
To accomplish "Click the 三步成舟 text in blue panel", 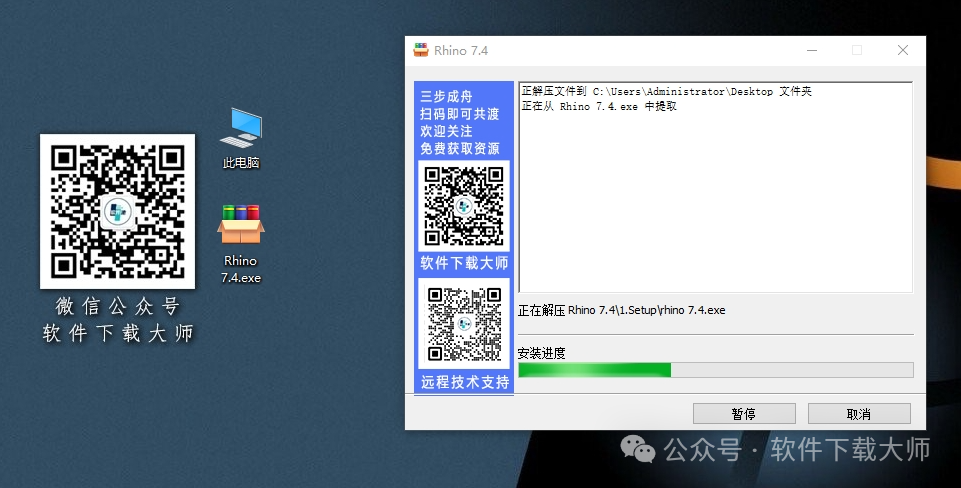I will pos(446,96).
